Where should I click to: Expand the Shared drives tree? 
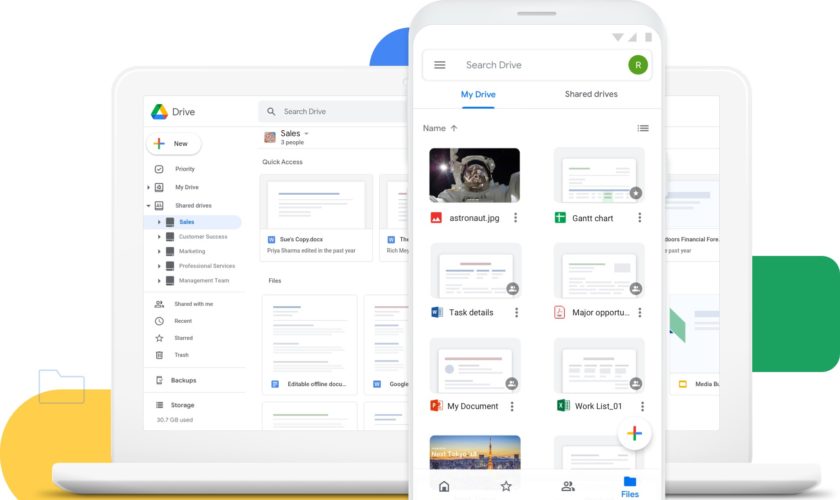[x=148, y=205]
